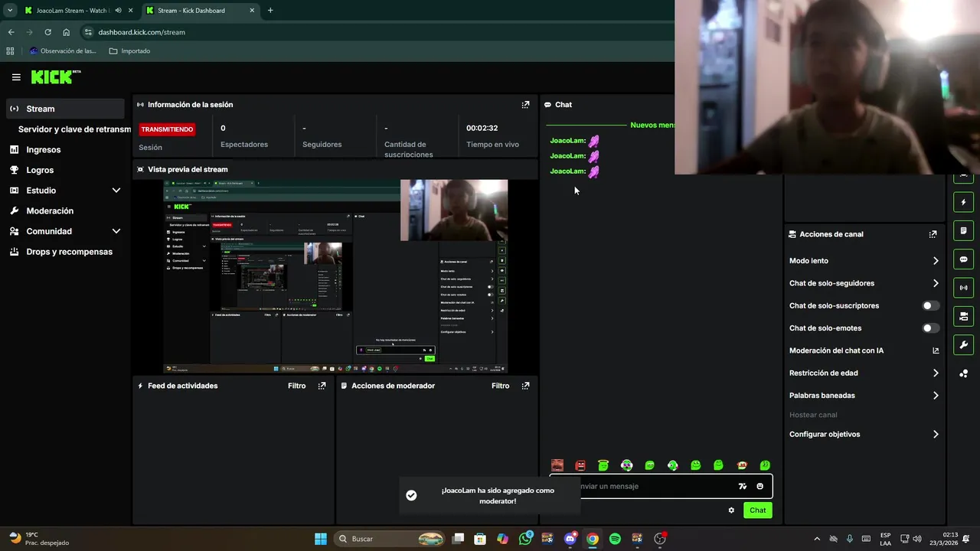Click the 00:02:32 live time value

(482, 129)
